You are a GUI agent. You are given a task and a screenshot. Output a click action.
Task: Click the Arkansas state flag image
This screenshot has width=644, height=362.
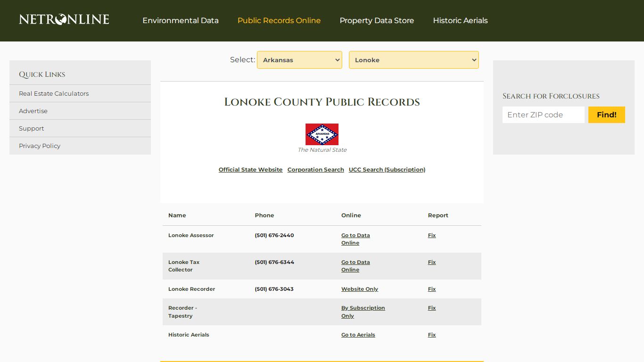click(x=322, y=134)
